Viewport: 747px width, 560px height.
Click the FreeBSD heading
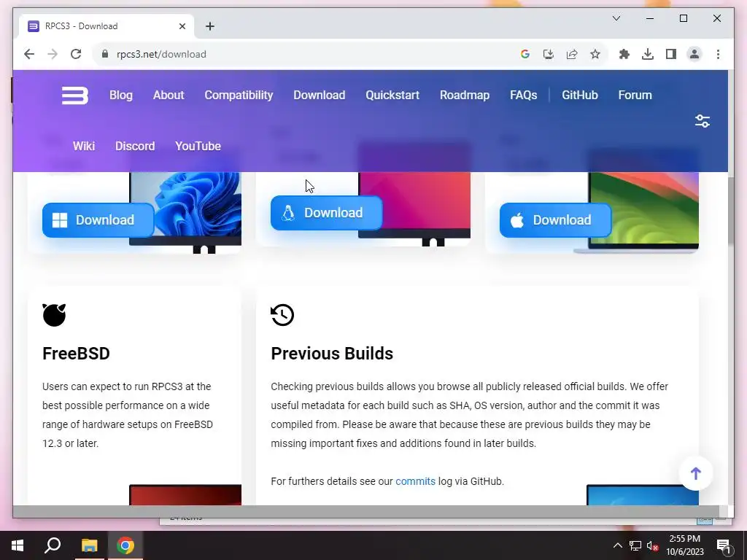pos(76,354)
